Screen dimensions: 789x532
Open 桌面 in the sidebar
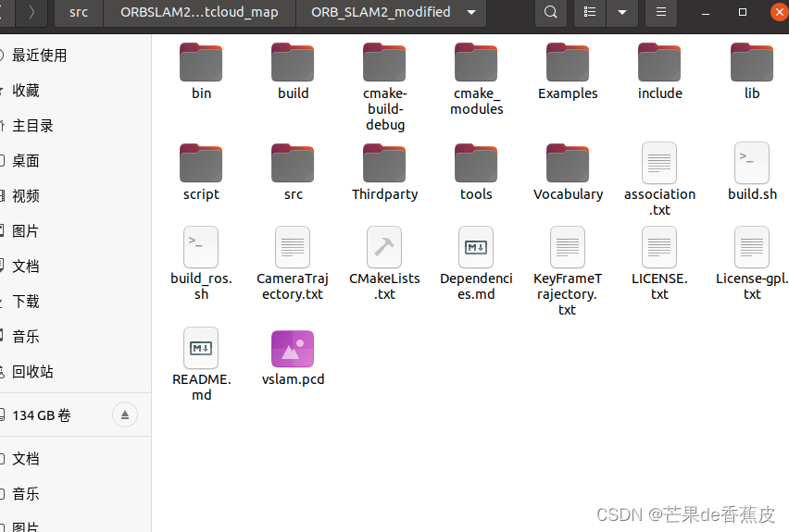76,161
